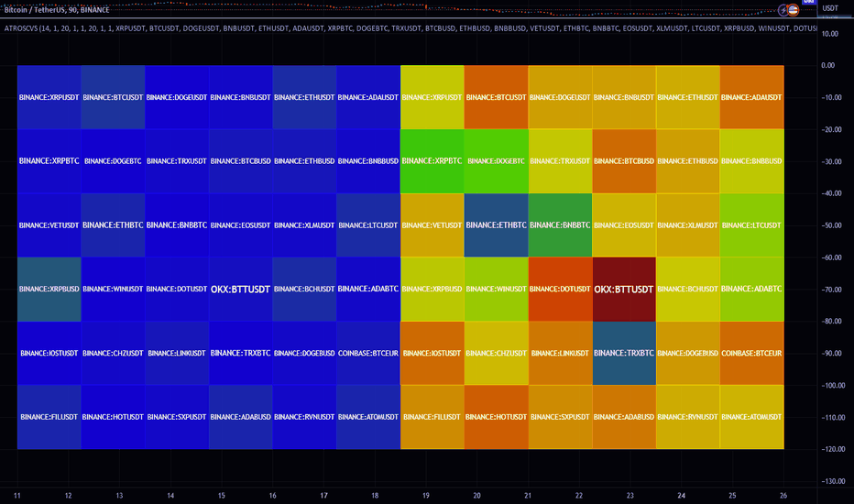
Task: Click the blue BINANCE:XRPBTC cell
Action: pyautogui.click(x=49, y=161)
